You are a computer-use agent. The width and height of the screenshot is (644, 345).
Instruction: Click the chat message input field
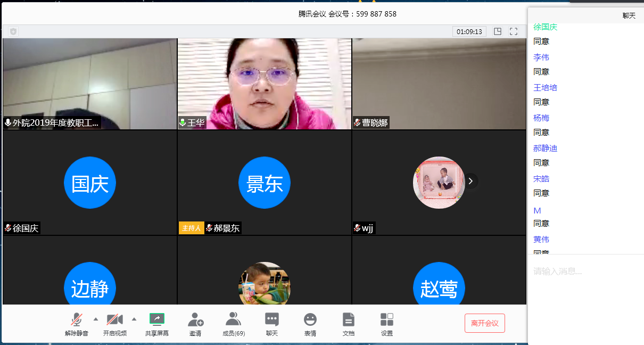coord(585,272)
